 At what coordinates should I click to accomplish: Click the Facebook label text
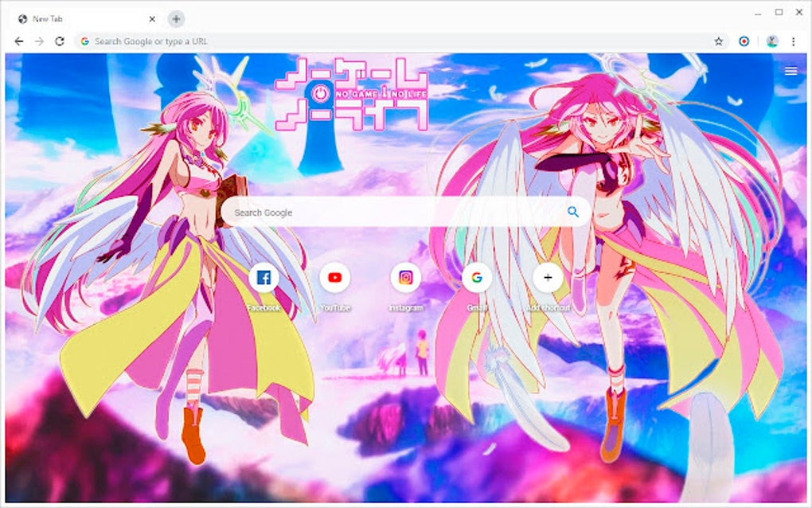(264, 307)
